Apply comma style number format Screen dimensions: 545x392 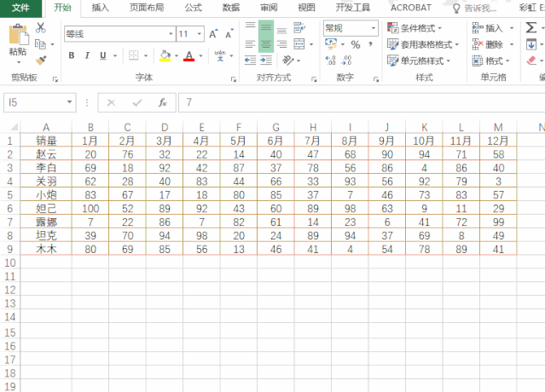(x=370, y=44)
